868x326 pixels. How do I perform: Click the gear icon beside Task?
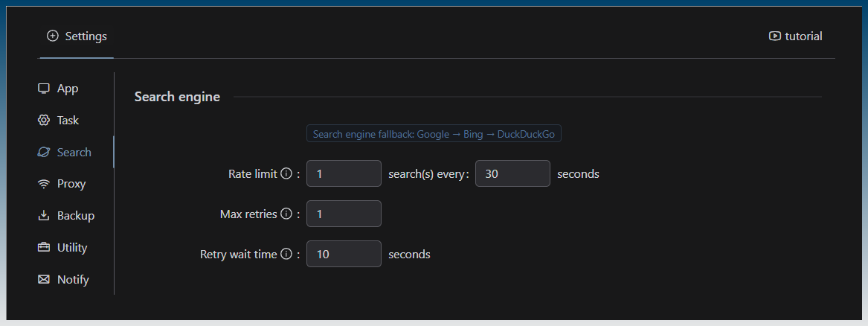44,121
